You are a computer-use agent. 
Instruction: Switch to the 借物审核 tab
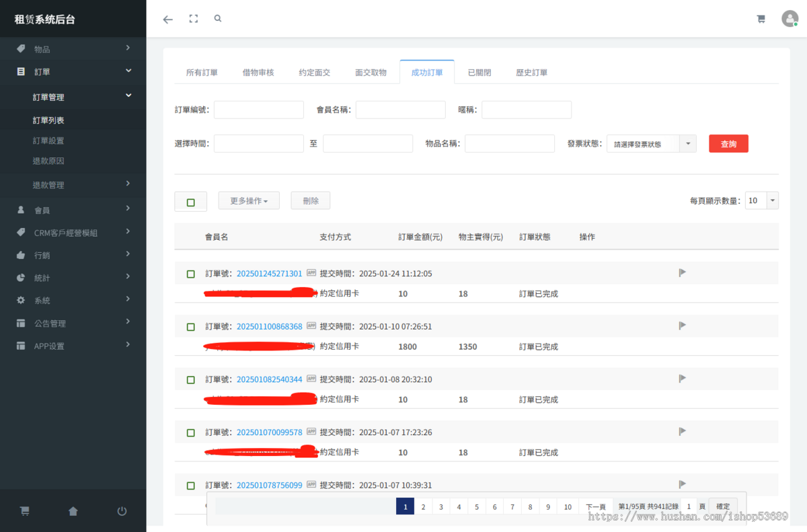[258, 72]
